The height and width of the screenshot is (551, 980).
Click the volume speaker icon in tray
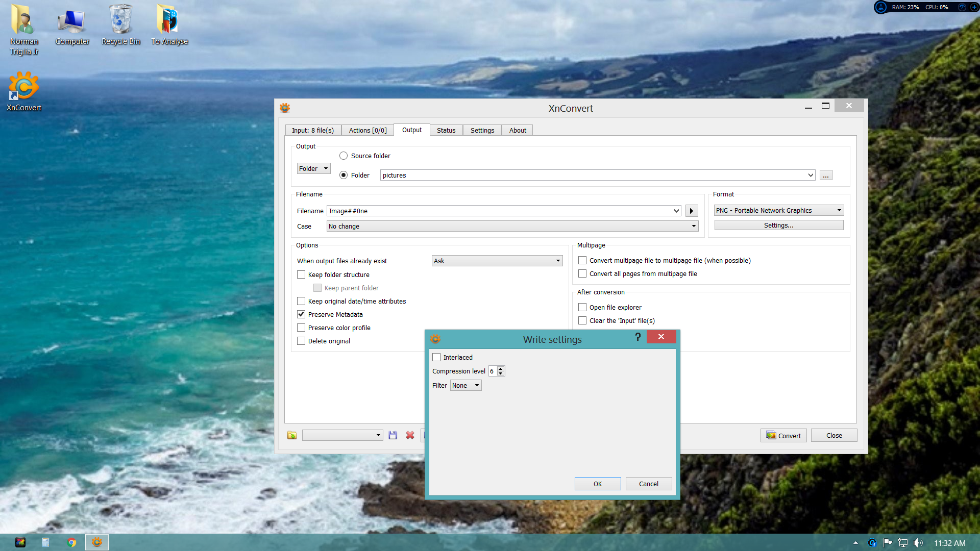(918, 543)
